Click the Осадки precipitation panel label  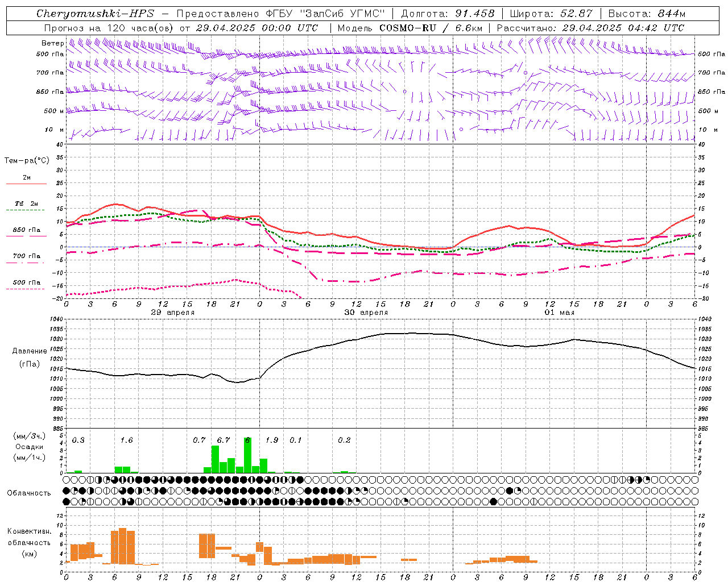point(30,447)
